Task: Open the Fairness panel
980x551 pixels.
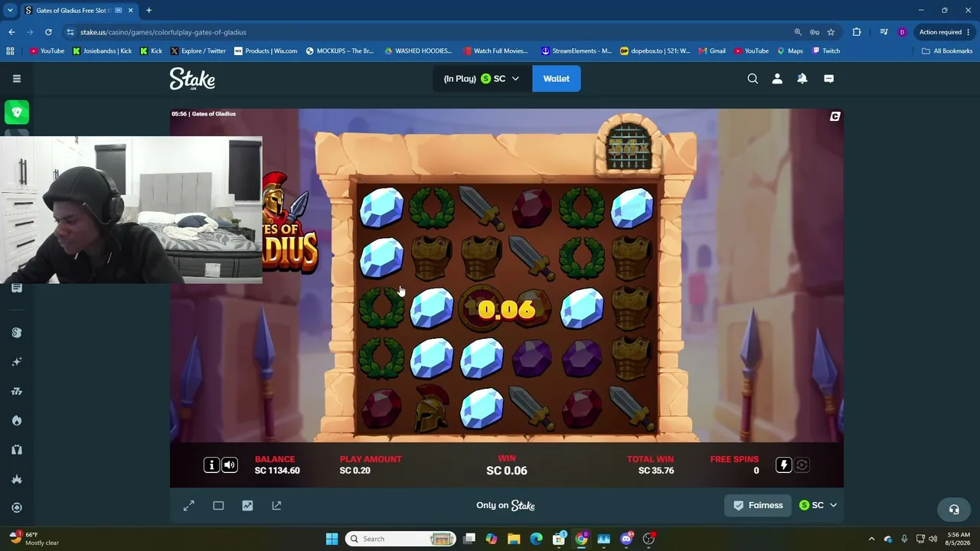Action: pyautogui.click(x=758, y=505)
